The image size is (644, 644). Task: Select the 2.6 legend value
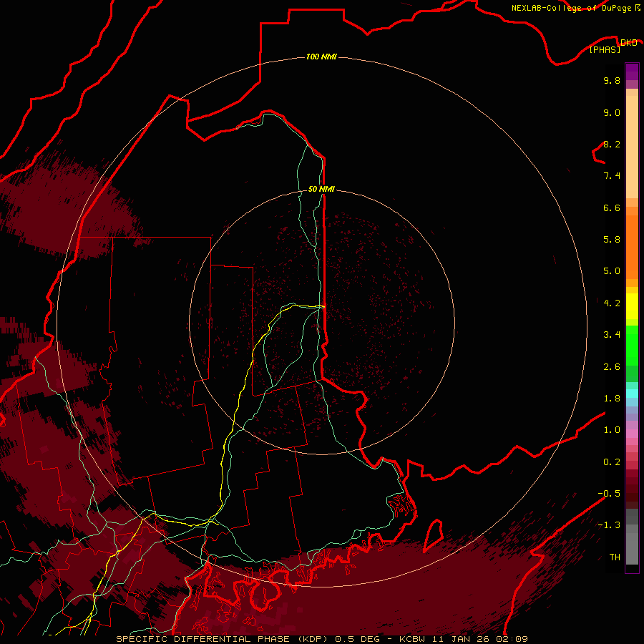[x=612, y=367]
